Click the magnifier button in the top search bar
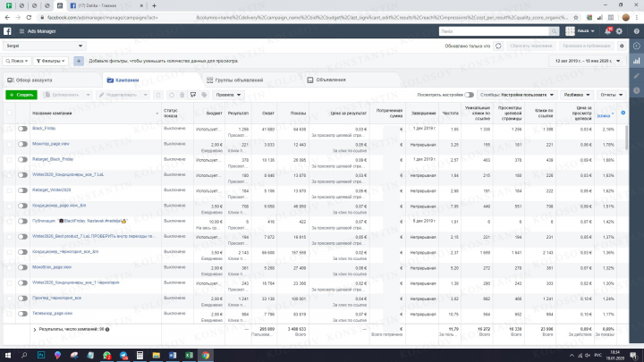Screen dimensions: 644x362 coord(554,31)
